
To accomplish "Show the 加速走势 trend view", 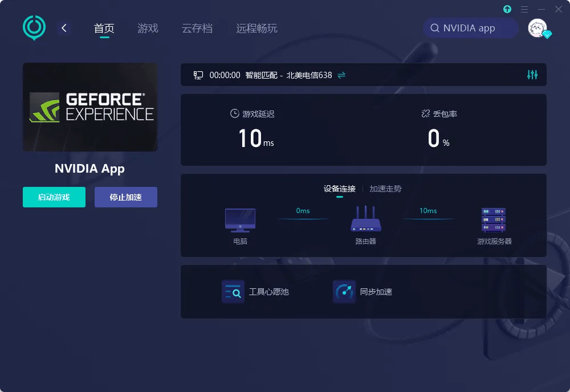I will pos(385,189).
